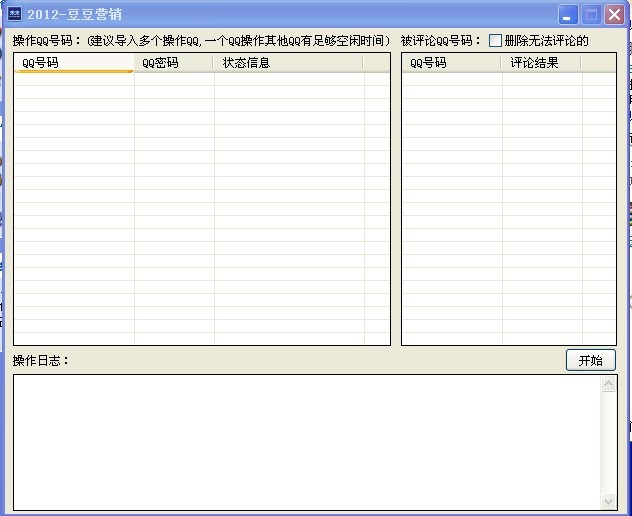Image resolution: width=632 pixels, height=516 pixels.
Task: Click the QQ密码 column header
Action: 174,63
